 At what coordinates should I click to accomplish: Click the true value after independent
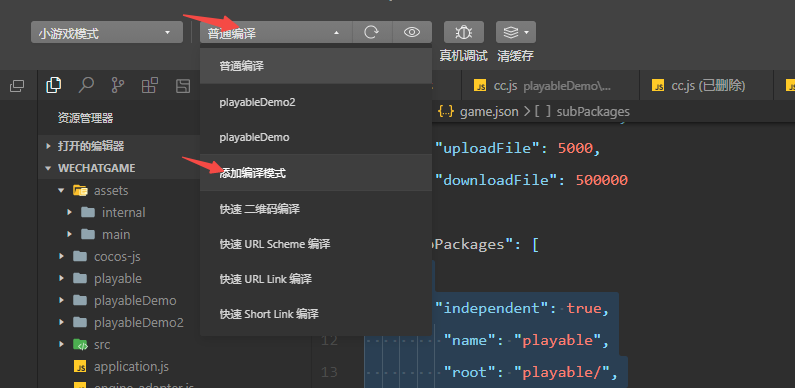coord(584,308)
